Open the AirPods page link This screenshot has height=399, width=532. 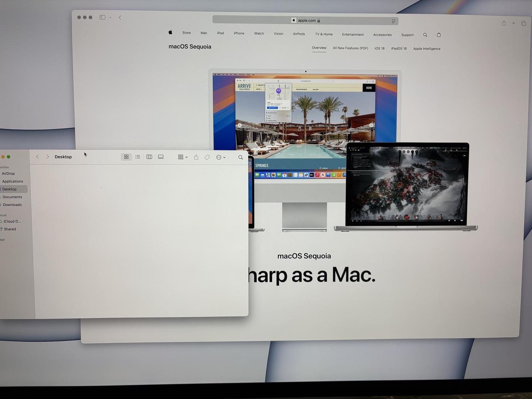299,34
